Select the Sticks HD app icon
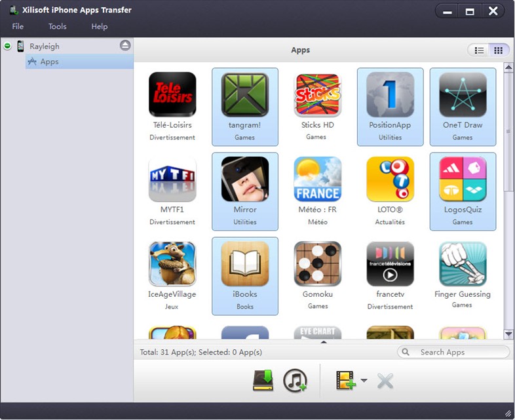Screen dimensions: 515x420 [x=317, y=95]
